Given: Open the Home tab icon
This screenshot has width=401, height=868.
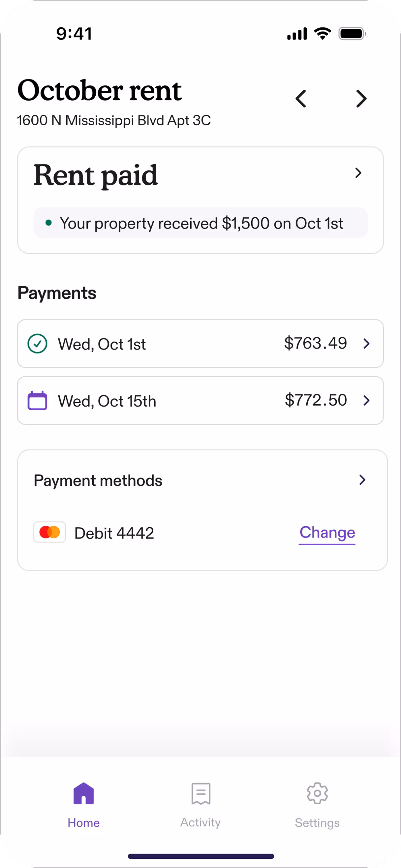Looking at the screenshot, I should coord(83,793).
